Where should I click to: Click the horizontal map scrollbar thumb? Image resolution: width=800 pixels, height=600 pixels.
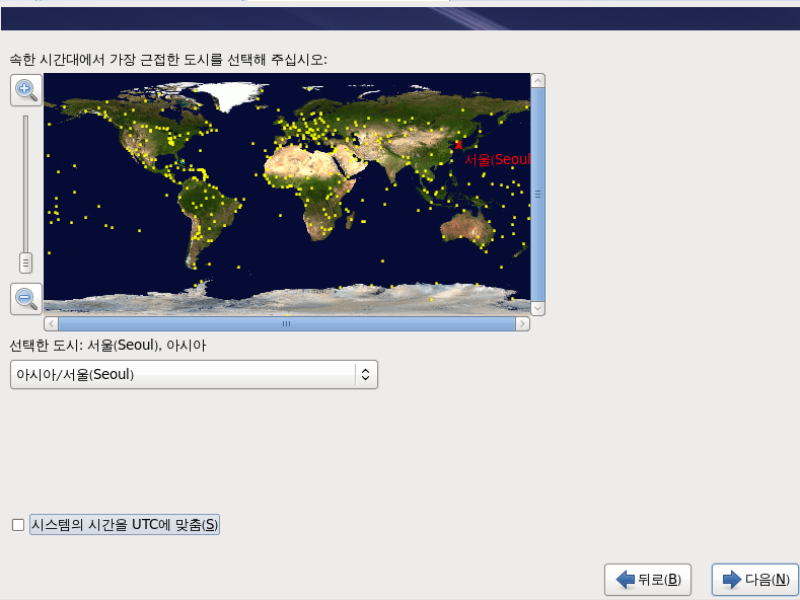tap(287, 323)
